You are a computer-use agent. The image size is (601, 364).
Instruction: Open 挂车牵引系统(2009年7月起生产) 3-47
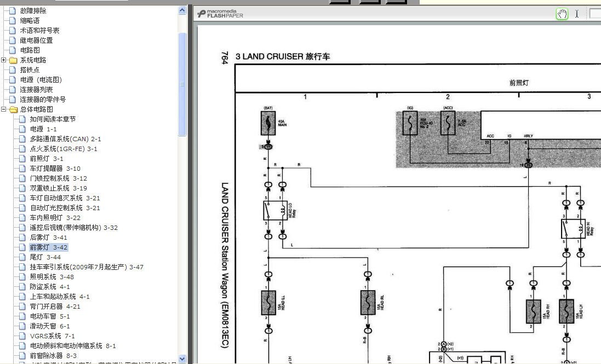(87, 267)
